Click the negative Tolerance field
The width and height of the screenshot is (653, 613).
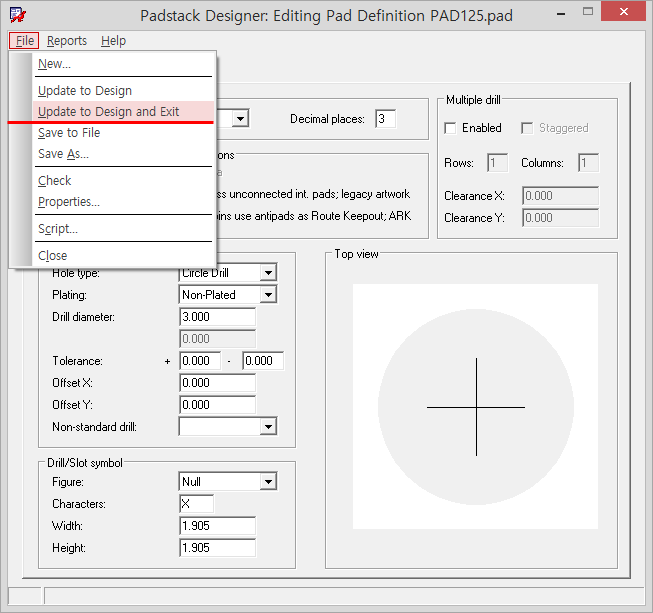tap(263, 361)
